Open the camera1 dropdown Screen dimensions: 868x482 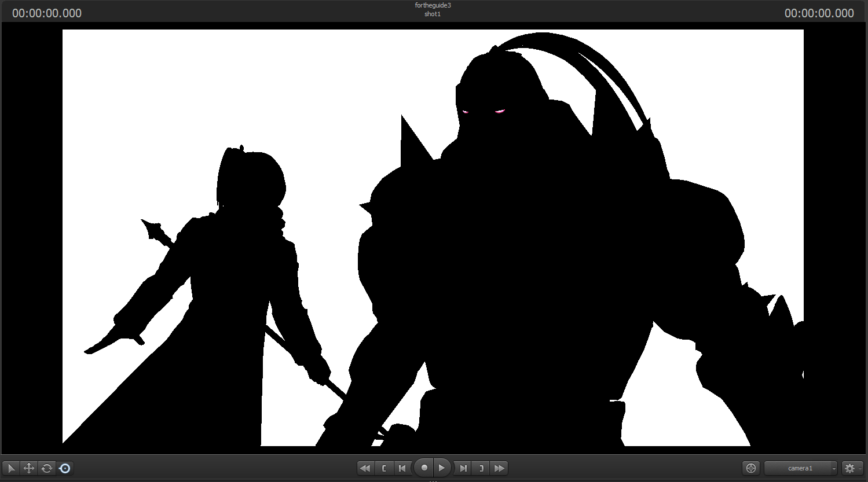coord(801,468)
